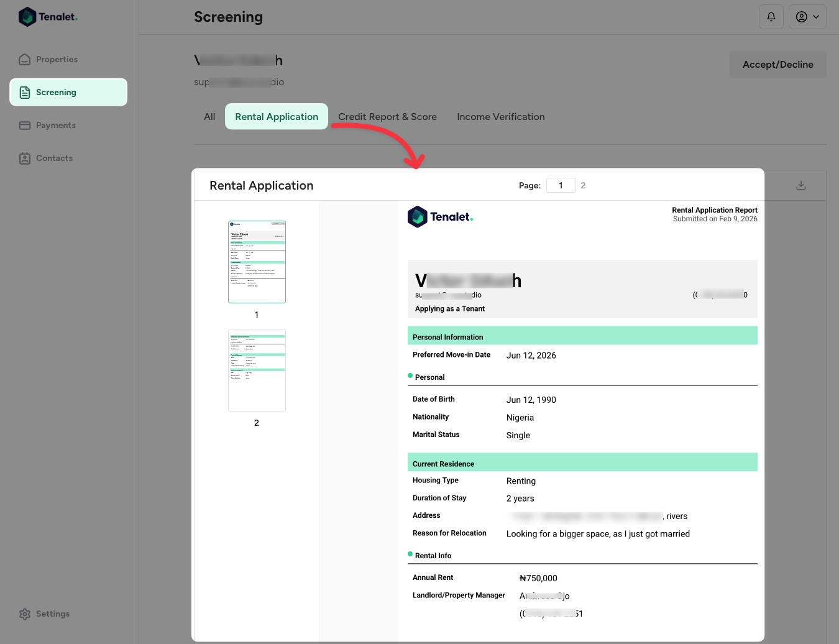The height and width of the screenshot is (644, 839).
Task: Click the account avatar icon
Action: coord(800,17)
